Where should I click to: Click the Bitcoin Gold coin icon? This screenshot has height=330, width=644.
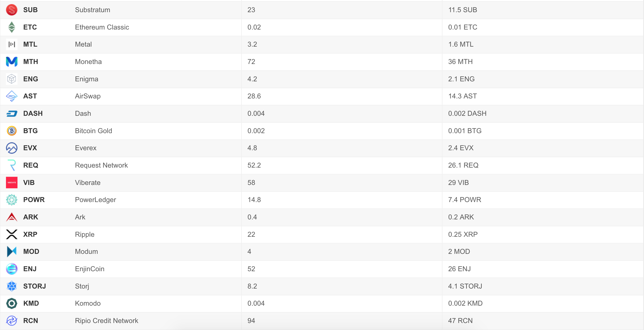point(12,131)
